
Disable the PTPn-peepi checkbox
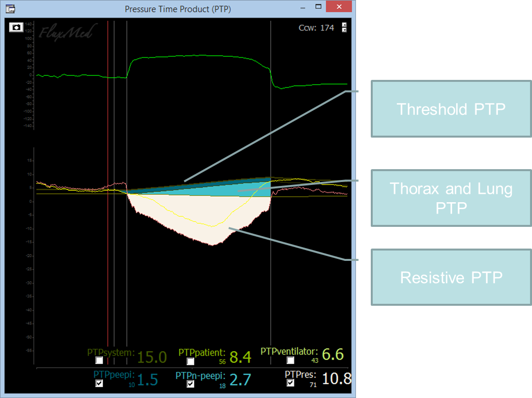(190, 384)
